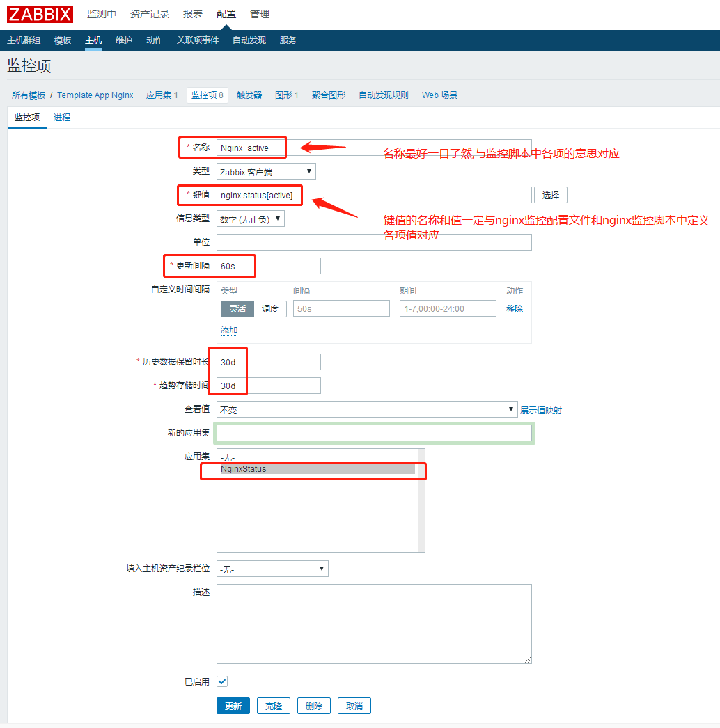Go to 动作 submenu
Screen dimensions: 720x728
tap(155, 40)
